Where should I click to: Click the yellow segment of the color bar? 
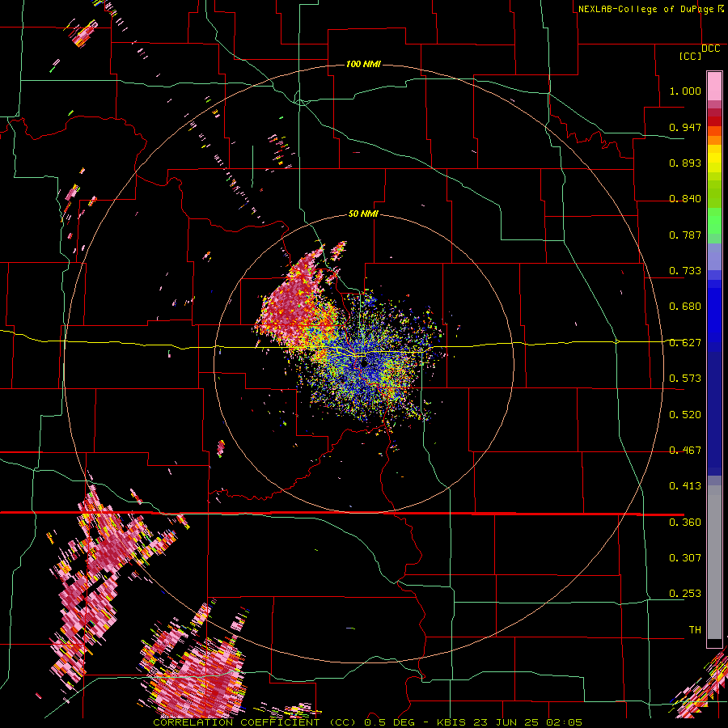coord(714,159)
